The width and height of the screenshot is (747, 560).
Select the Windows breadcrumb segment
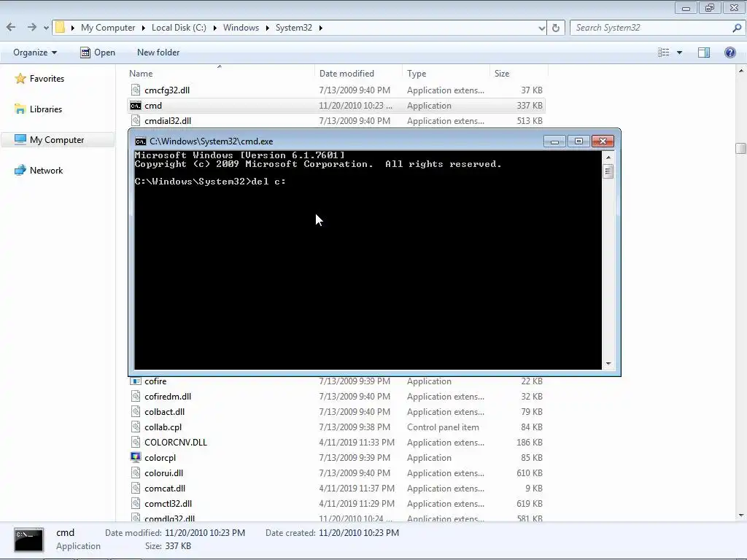(241, 28)
